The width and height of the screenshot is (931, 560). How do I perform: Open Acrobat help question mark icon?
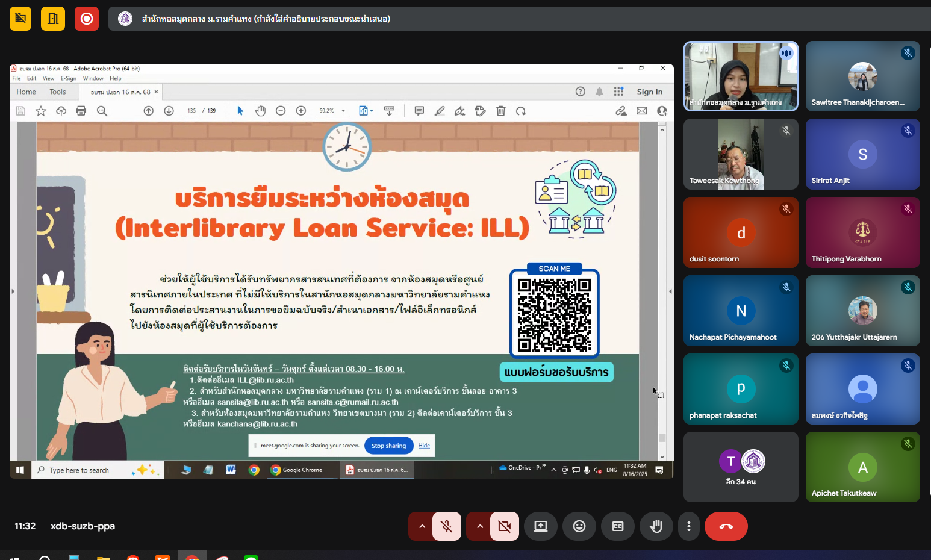[x=581, y=92]
